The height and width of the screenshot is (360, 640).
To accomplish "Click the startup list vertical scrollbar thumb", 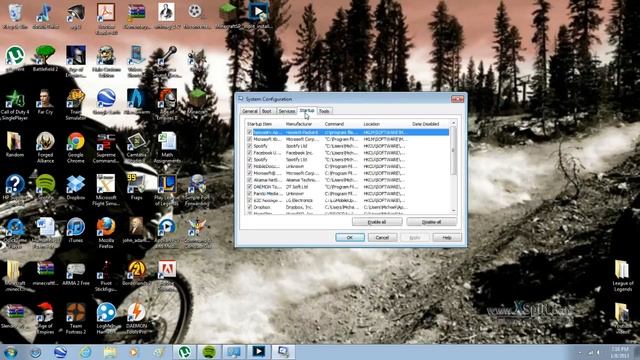I will pos(453,150).
